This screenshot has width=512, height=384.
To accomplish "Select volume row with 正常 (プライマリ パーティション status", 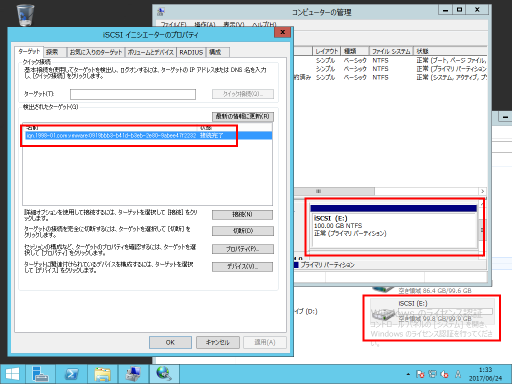I will (390, 69).
